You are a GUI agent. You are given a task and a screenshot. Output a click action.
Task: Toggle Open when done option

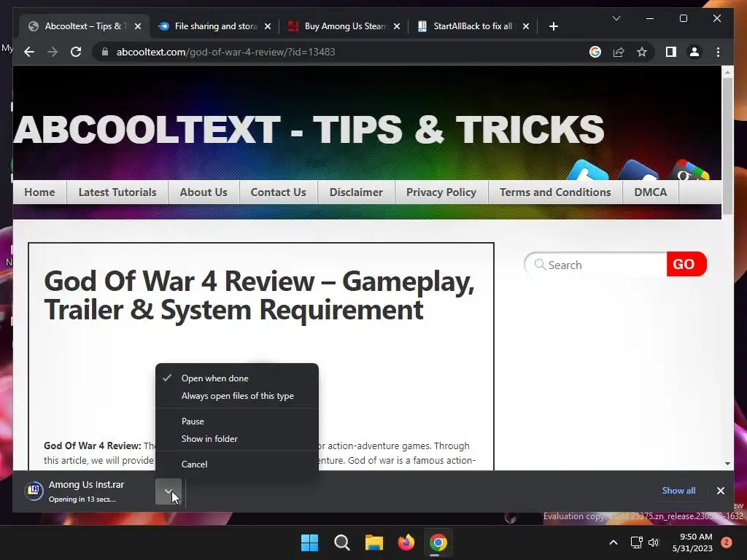coord(237,378)
